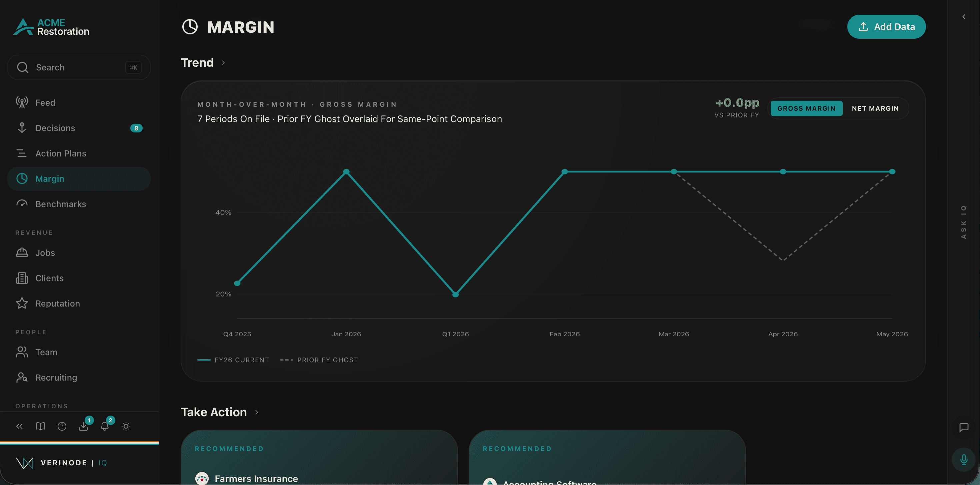Open the help question mark icon

coord(62,426)
